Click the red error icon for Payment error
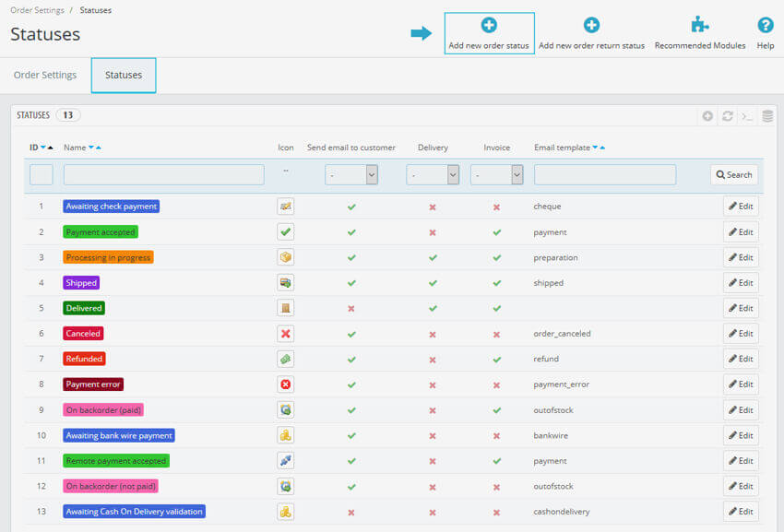 pos(285,384)
